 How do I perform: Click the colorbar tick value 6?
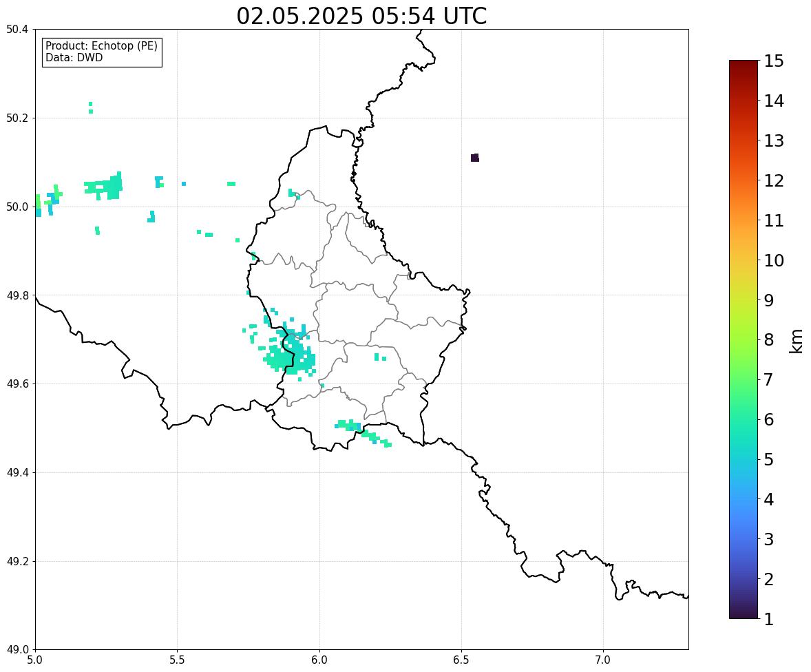point(768,419)
